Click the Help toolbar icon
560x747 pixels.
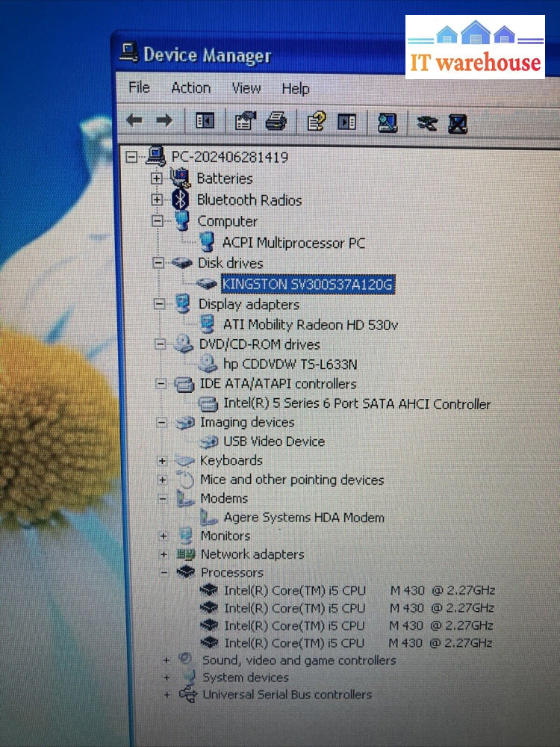click(x=316, y=121)
